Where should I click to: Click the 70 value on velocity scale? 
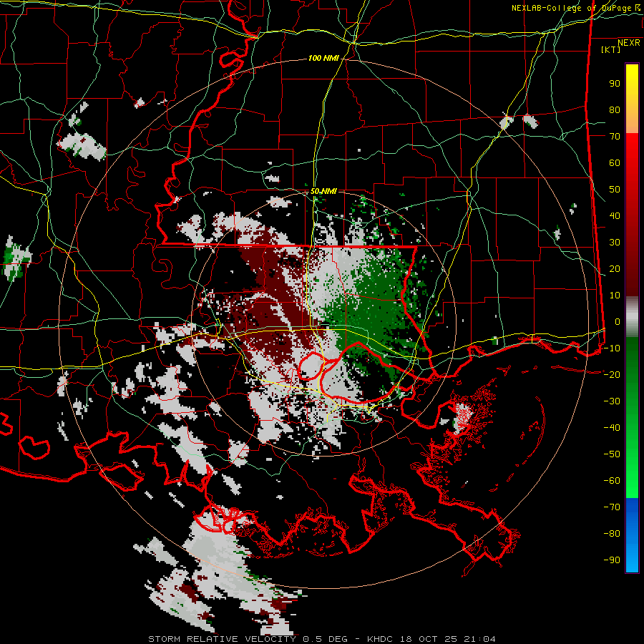point(615,137)
